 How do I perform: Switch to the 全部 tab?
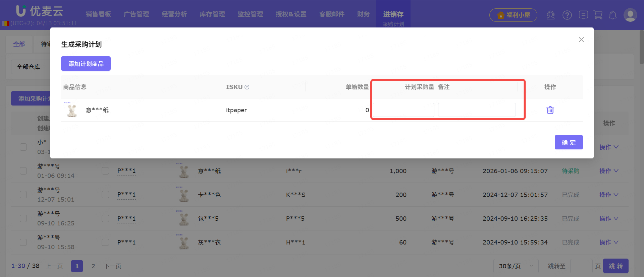point(19,44)
